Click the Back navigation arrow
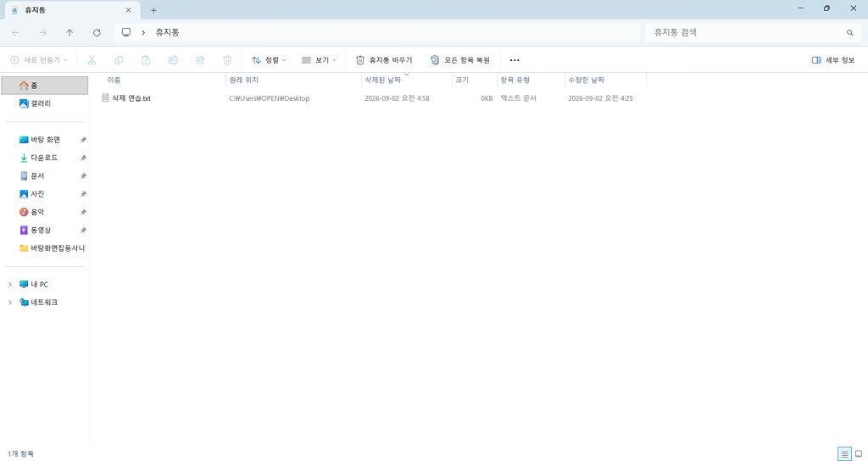The height and width of the screenshot is (461, 868). [15, 33]
